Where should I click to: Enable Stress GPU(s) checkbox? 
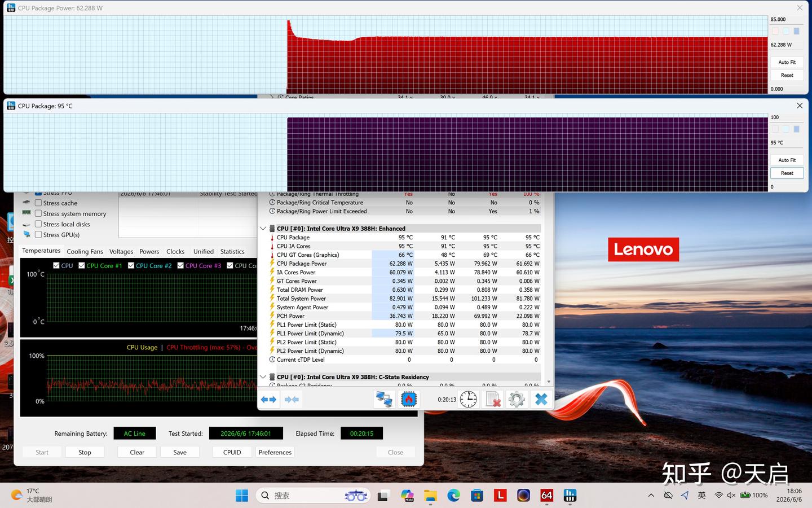[x=38, y=235]
